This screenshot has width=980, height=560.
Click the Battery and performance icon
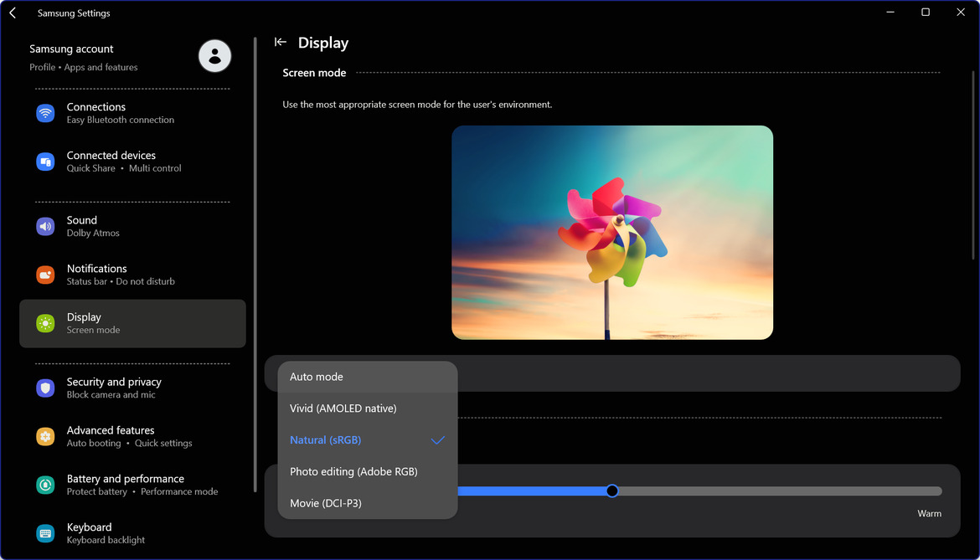45,486
